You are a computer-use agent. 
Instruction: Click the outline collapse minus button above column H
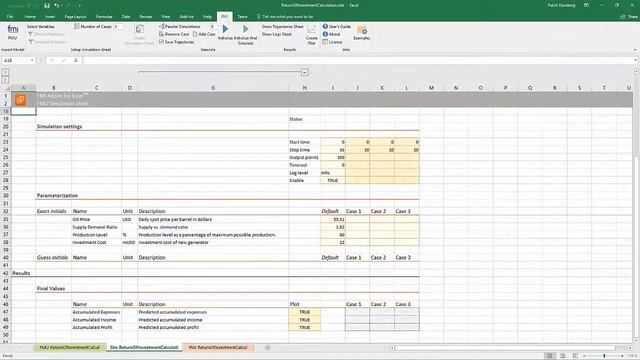coord(304,72)
